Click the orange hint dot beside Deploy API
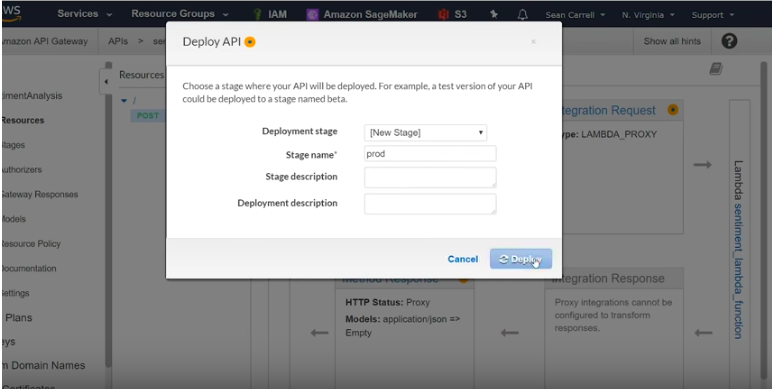Image resolution: width=772 pixels, height=389 pixels. (x=250, y=42)
